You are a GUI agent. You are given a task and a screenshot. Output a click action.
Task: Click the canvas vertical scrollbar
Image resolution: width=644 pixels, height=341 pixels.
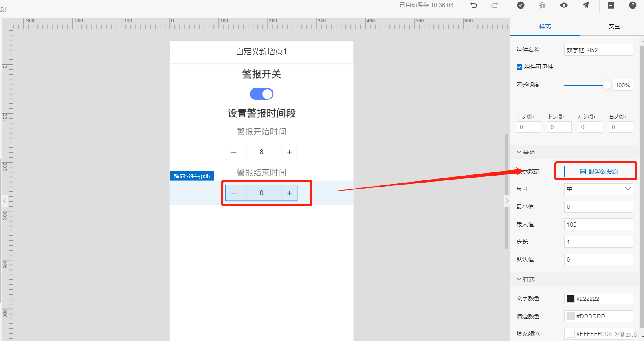coord(507,191)
